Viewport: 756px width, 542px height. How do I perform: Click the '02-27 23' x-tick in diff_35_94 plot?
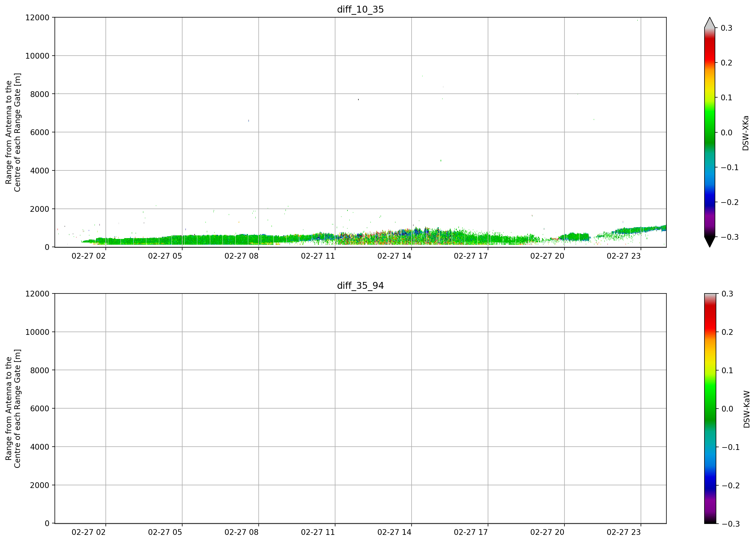(x=624, y=532)
